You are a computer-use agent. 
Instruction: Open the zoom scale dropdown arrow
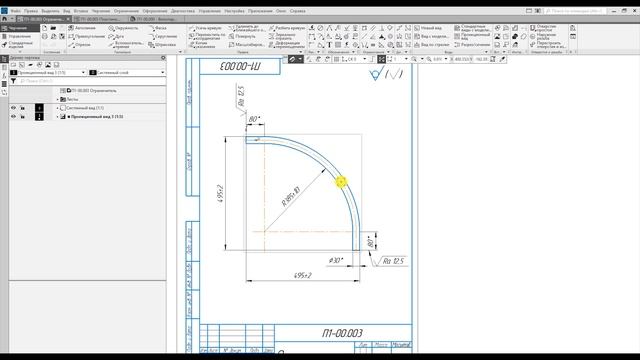(446, 60)
